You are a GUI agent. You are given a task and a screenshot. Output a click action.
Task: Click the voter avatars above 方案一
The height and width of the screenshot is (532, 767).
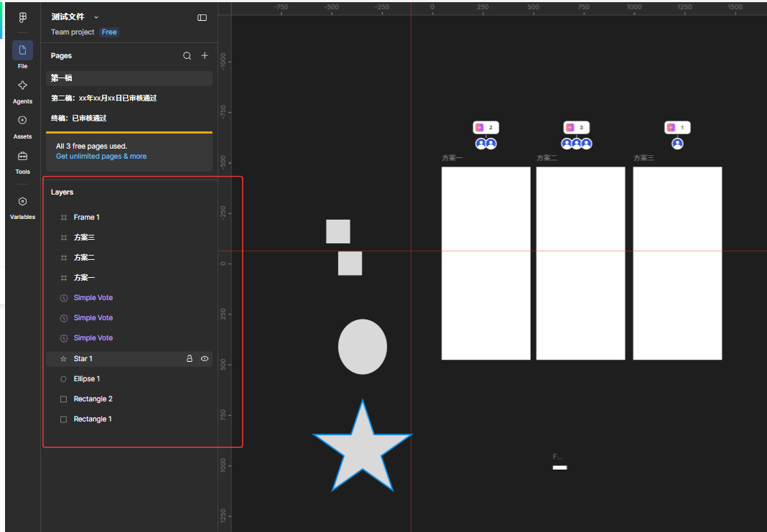point(485,144)
